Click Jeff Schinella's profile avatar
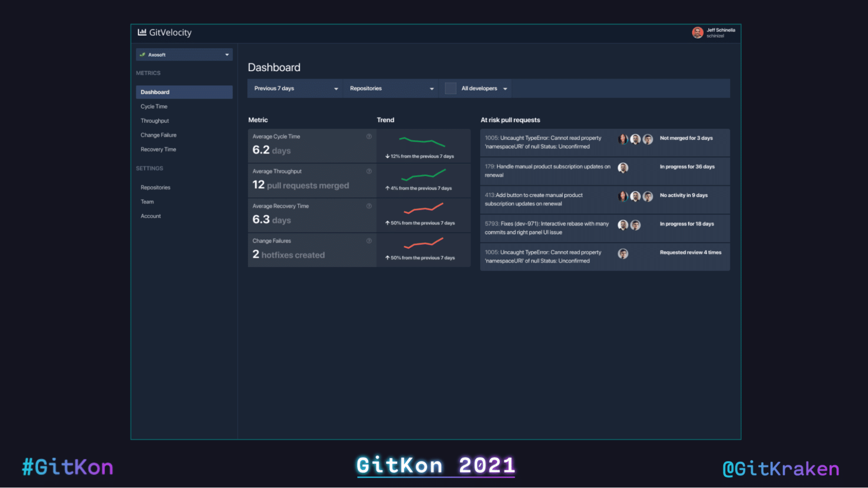Image resolution: width=868 pixels, height=488 pixels. [697, 32]
